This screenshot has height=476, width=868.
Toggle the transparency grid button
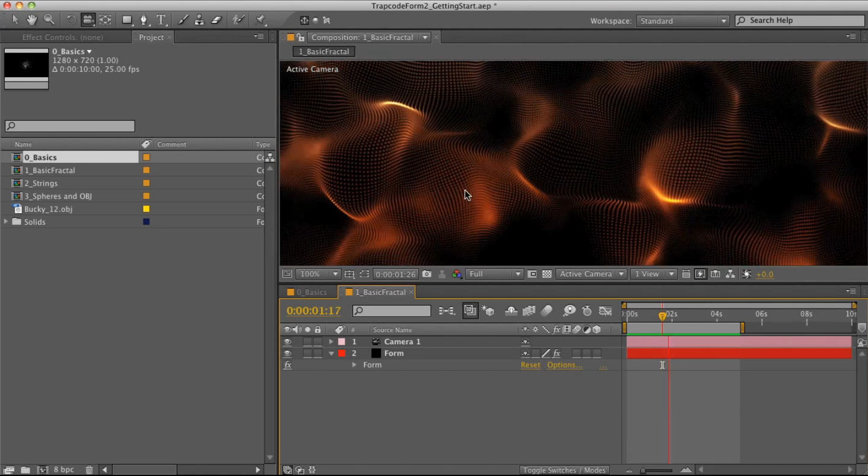point(547,274)
